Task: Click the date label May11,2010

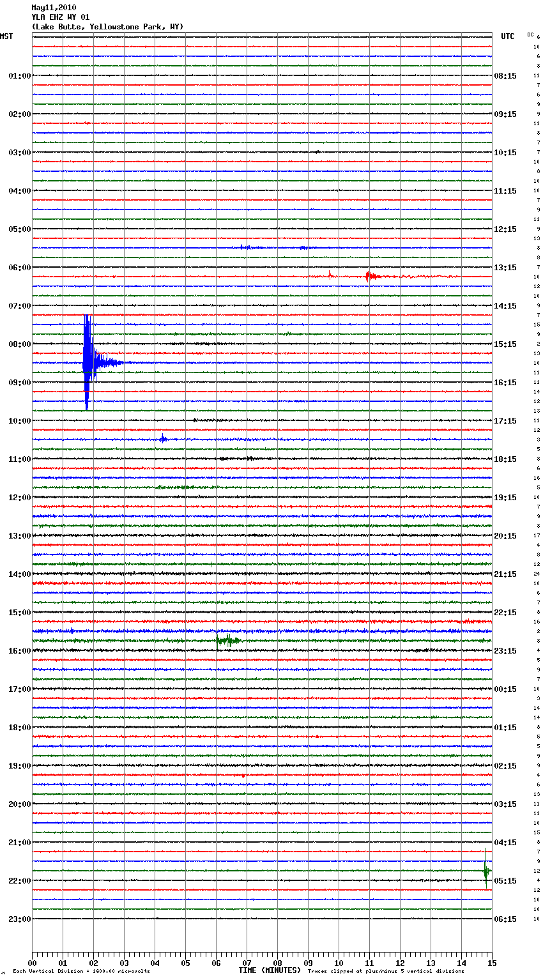Action: 54,8
